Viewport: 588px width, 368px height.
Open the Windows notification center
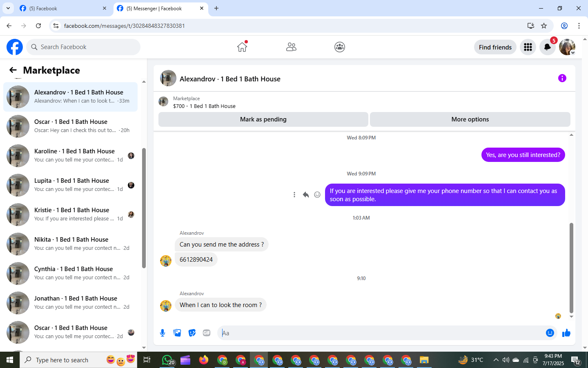pos(576,360)
